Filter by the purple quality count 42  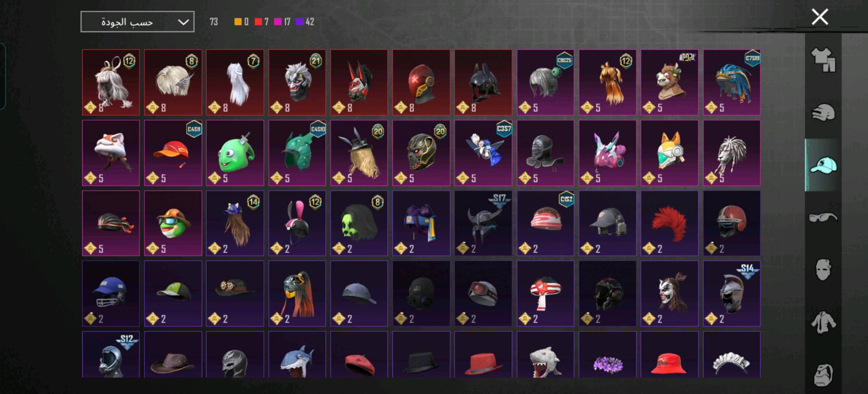[x=305, y=22]
